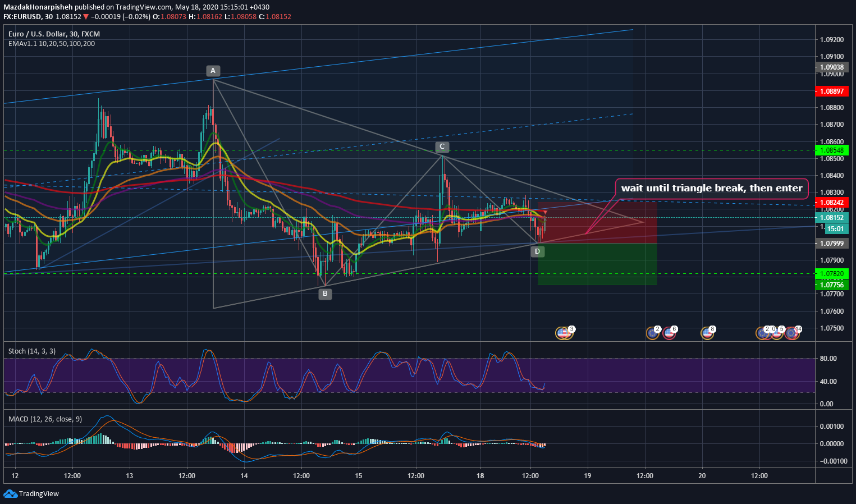Open the US economic event icon with badge 8
856x504 pixels.
click(x=707, y=333)
